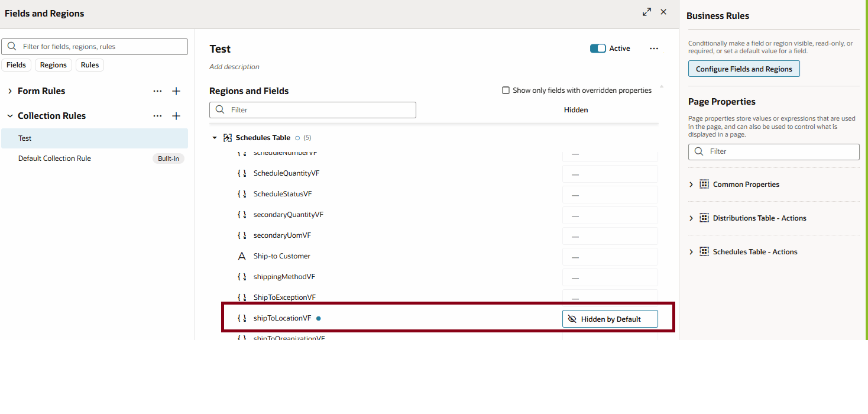Toggle the Active switch for the Test rule

coord(598,48)
